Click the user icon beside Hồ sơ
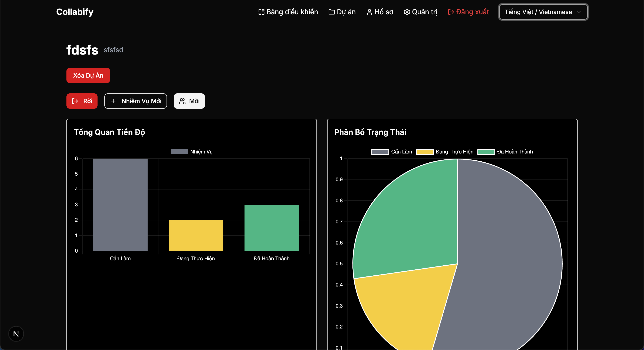This screenshot has height=350, width=644. [x=369, y=12]
